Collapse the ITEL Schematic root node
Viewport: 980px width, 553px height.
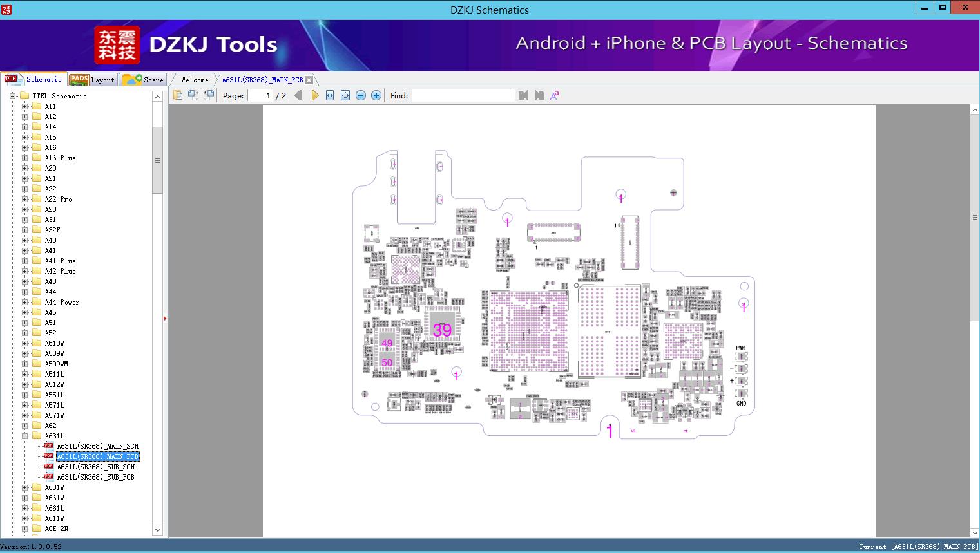[12, 96]
